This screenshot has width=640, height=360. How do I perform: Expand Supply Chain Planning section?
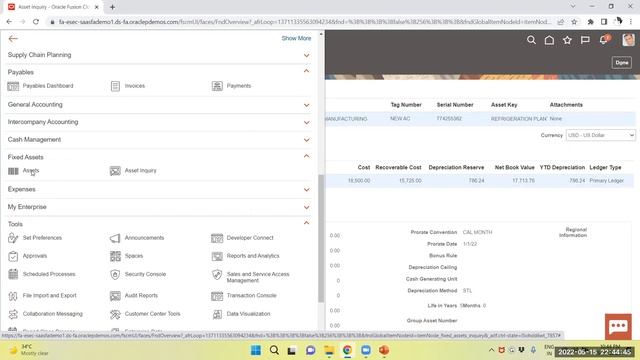point(307,55)
